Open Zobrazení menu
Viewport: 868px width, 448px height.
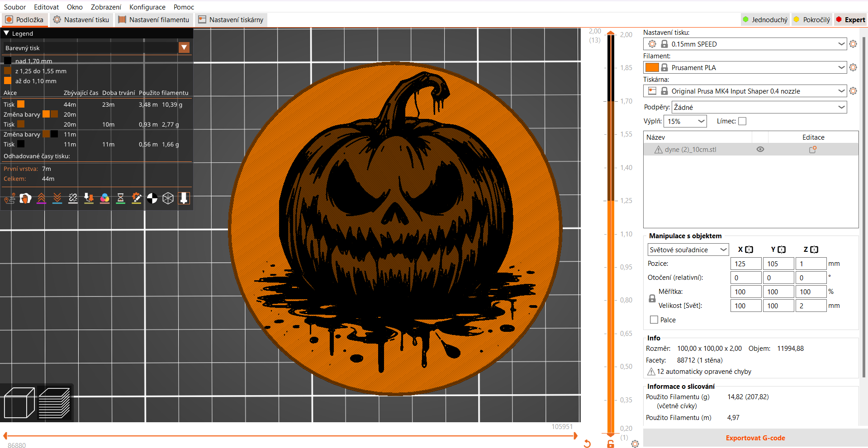106,7
